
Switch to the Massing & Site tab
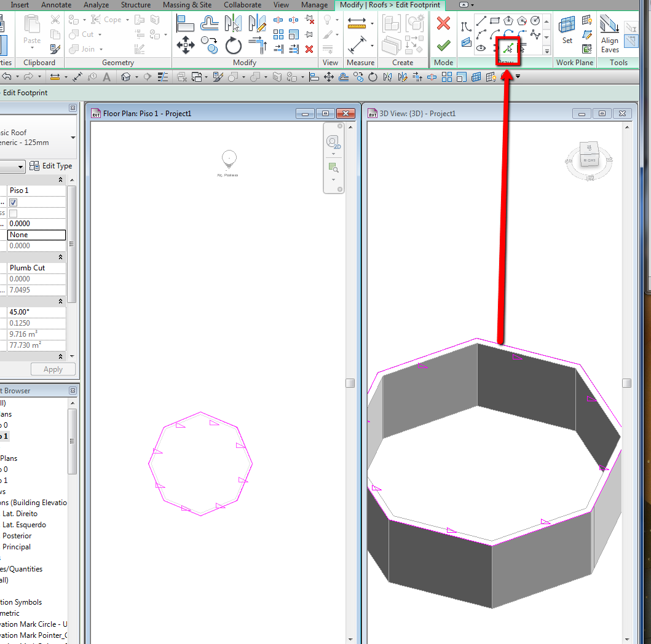pyautogui.click(x=187, y=5)
